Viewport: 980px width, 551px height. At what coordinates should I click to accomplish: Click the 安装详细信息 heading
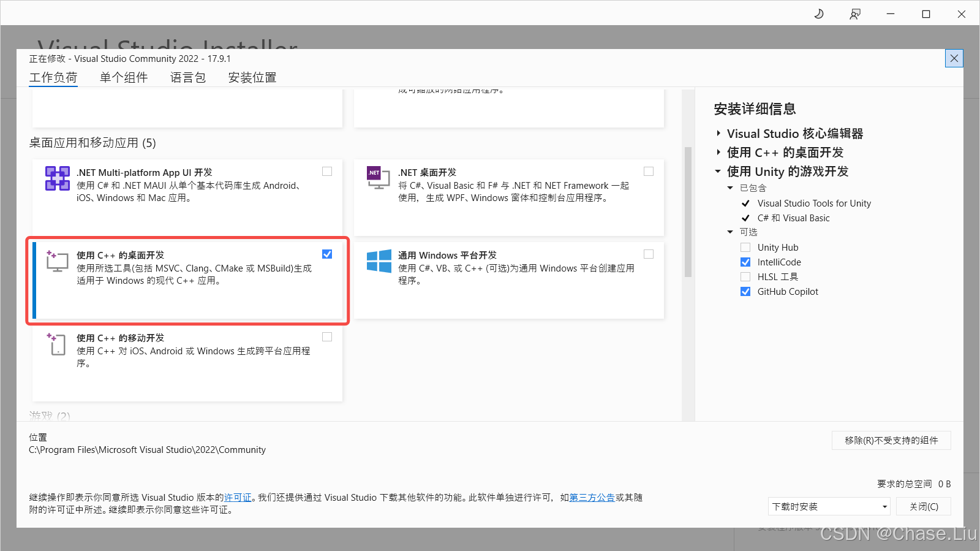coord(755,109)
